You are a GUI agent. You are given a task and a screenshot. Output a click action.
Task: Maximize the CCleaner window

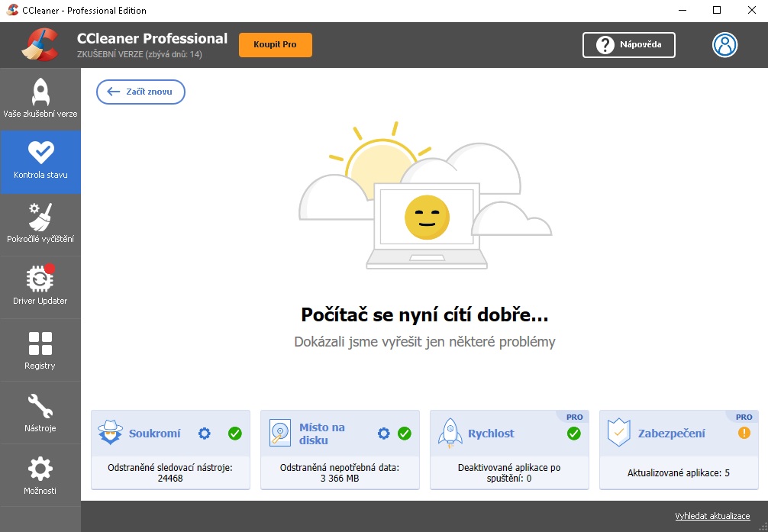point(717,10)
